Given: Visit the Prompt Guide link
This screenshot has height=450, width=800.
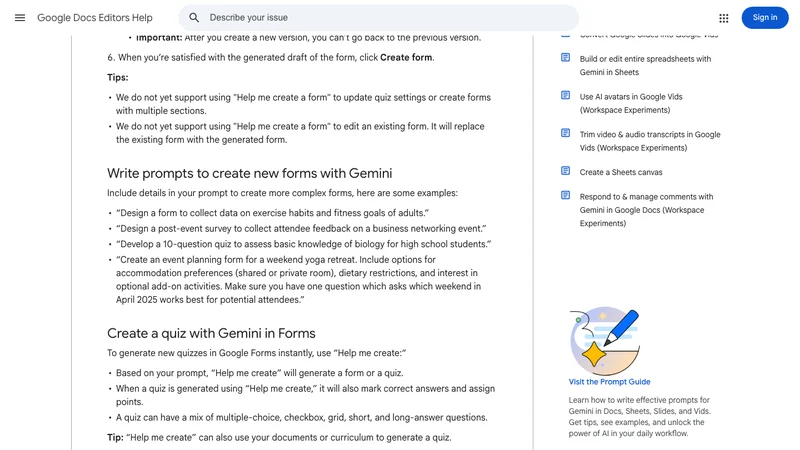Looking at the screenshot, I should point(610,382).
